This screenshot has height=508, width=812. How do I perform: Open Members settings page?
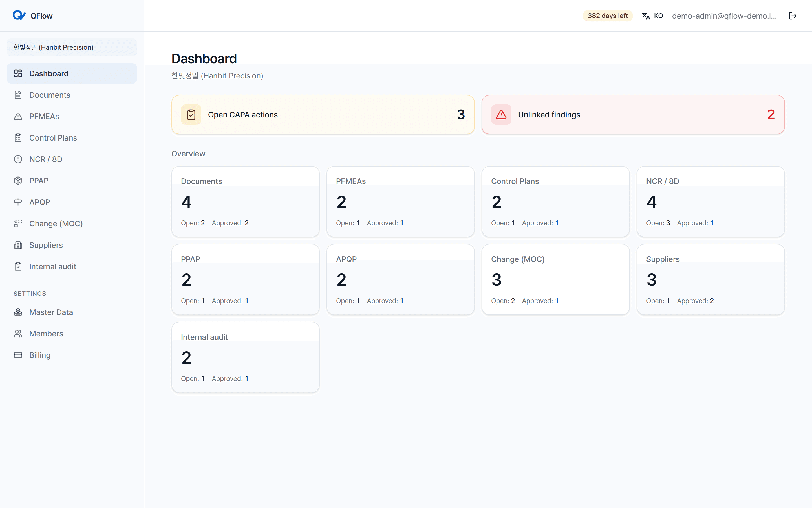coord(72,334)
